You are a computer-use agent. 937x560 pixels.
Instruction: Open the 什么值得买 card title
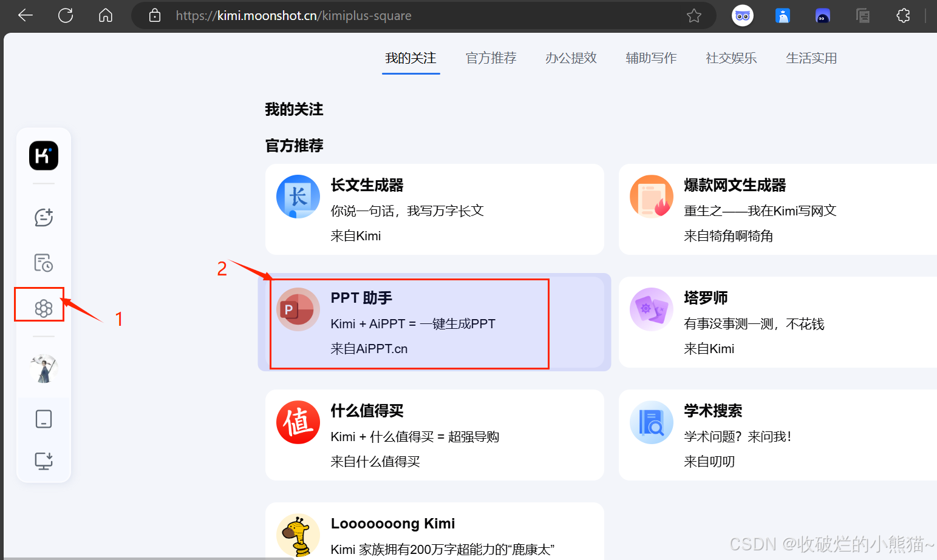click(367, 411)
